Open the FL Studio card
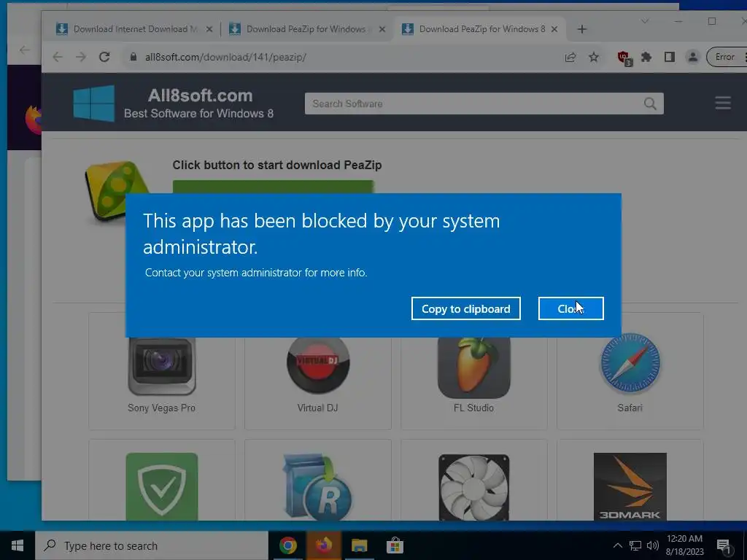 [x=474, y=371]
